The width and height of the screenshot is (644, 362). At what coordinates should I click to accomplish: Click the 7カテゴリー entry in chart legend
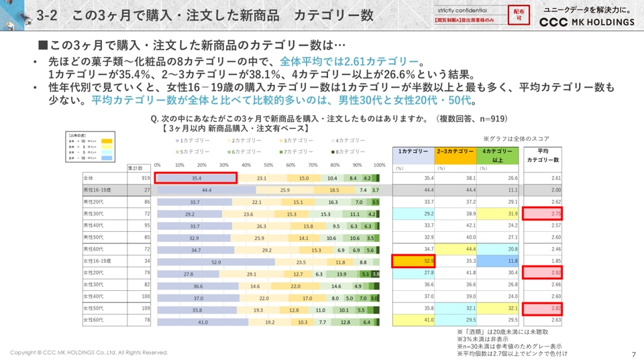296,152
